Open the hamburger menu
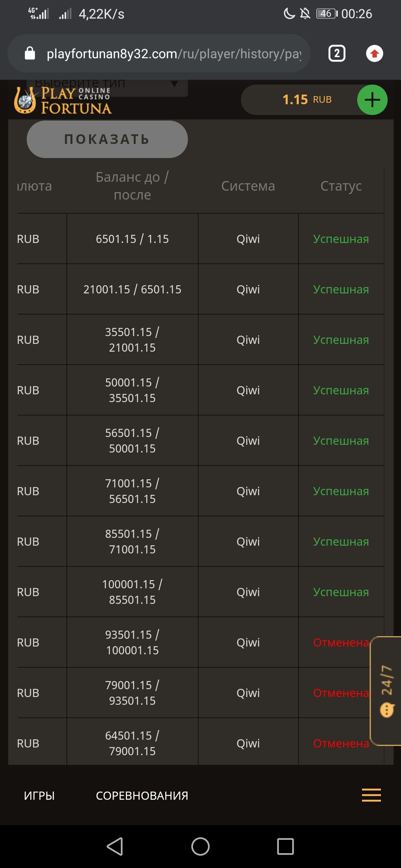This screenshot has width=401, height=868. coord(371,795)
